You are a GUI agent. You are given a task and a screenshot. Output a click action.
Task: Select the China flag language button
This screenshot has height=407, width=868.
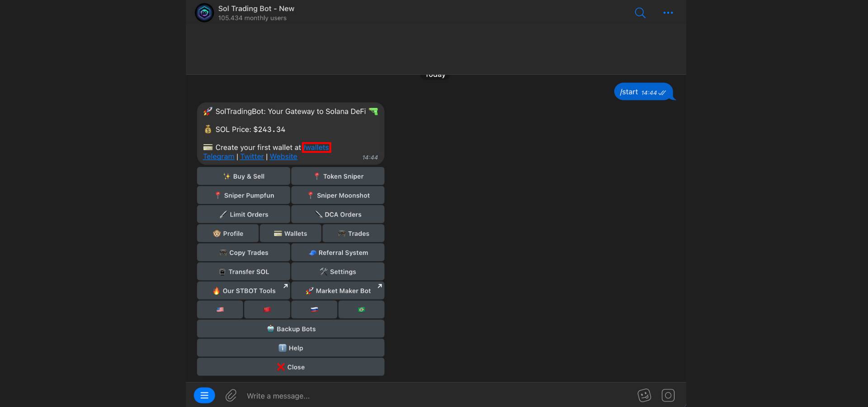click(x=267, y=310)
